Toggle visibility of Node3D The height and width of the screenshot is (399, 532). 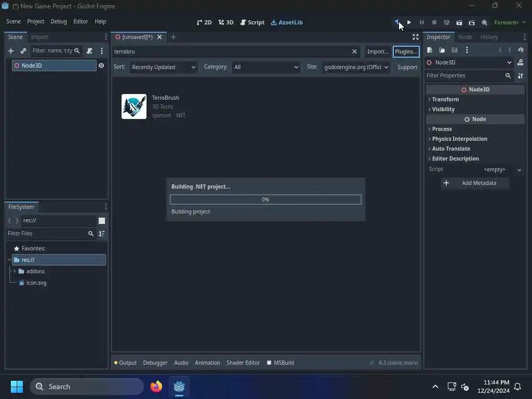(101, 65)
